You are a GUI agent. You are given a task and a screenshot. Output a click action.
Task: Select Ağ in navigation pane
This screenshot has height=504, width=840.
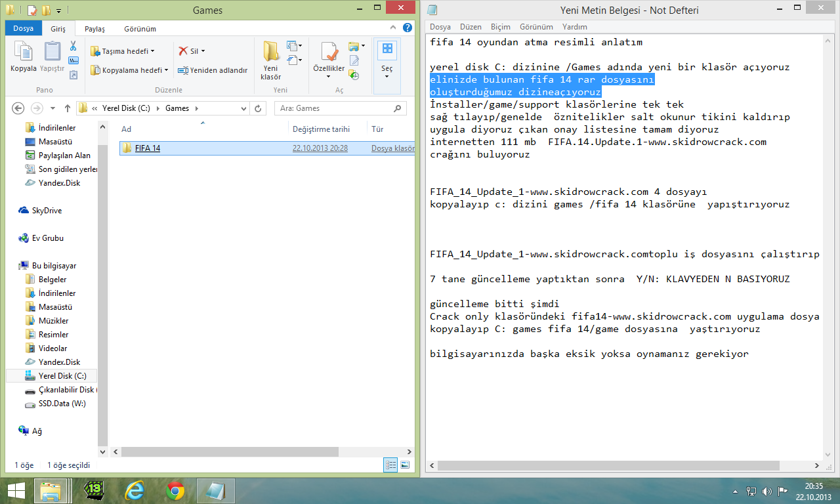pyautogui.click(x=37, y=431)
